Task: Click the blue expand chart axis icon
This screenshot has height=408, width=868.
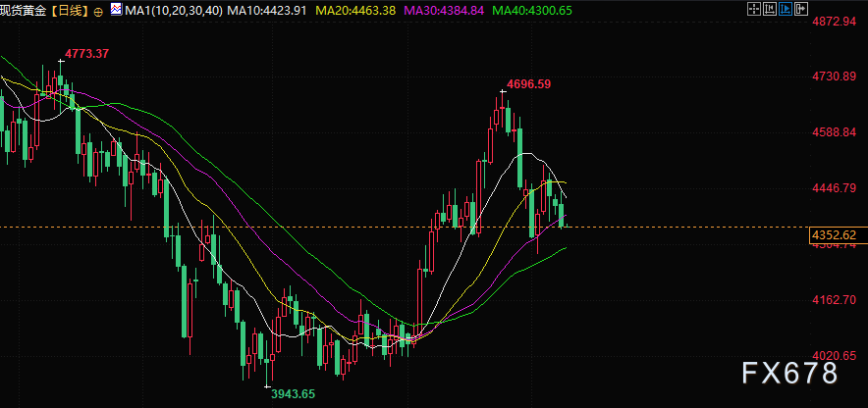Action: (x=786, y=9)
